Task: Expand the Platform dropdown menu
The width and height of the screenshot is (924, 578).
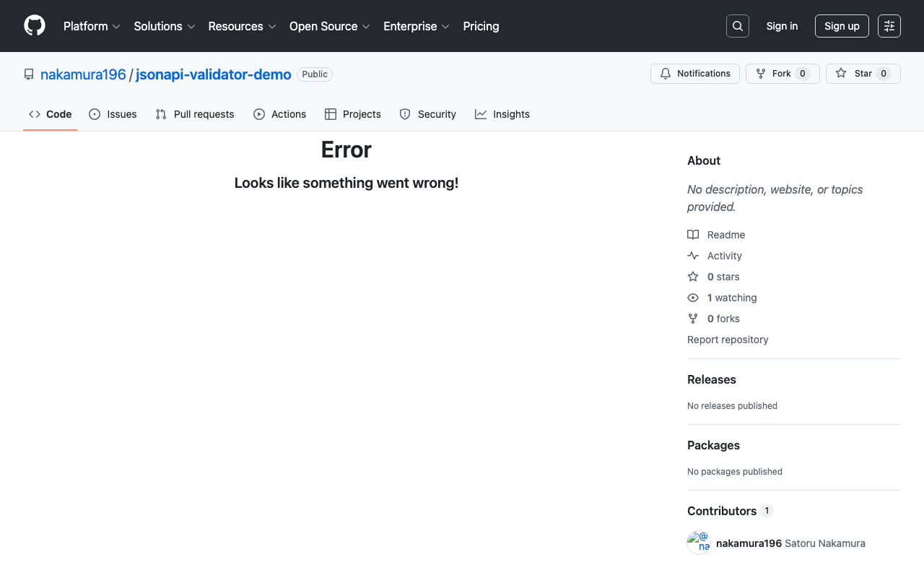Action: coord(92,26)
